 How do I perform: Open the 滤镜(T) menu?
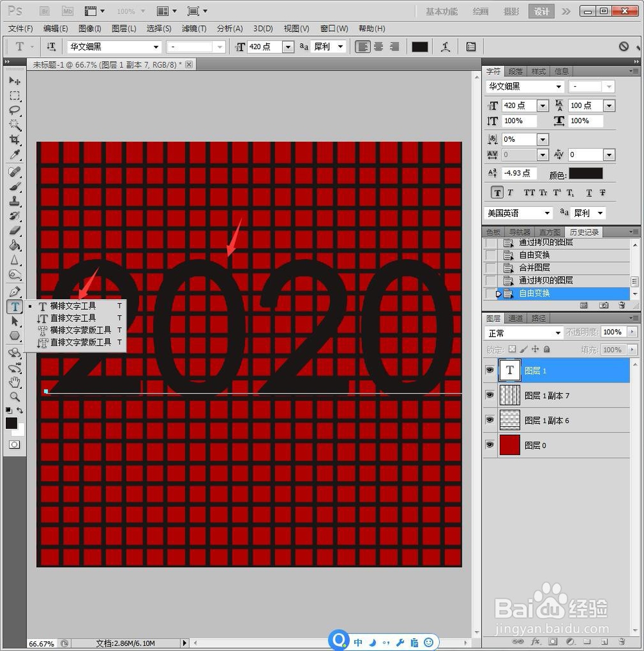point(194,28)
